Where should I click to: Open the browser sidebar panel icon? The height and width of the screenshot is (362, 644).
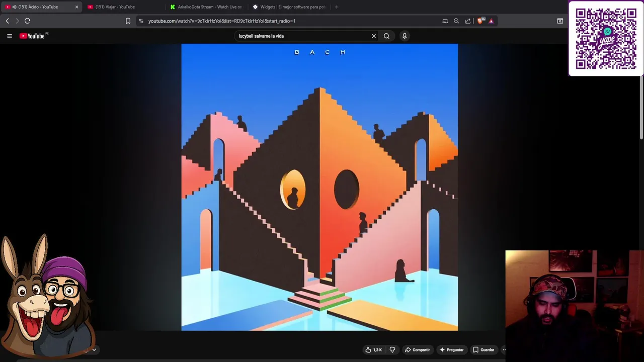tap(560, 21)
